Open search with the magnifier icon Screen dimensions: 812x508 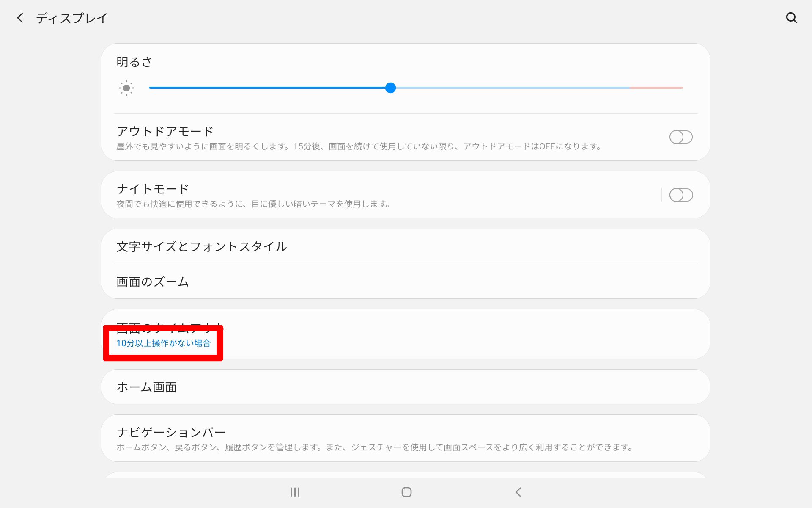point(791,18)
